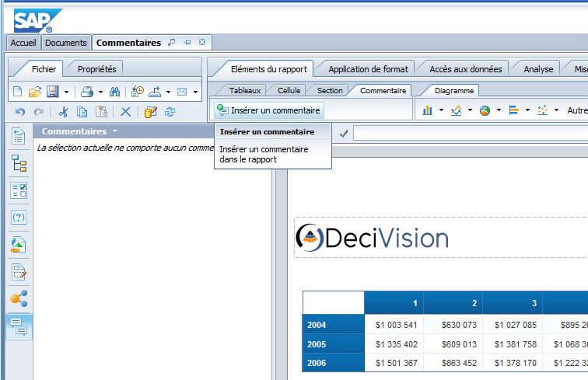This screenshot has height=380, width=588.
Task: Open the Propriétés toolbar tab
Action: tap(97, 69)
